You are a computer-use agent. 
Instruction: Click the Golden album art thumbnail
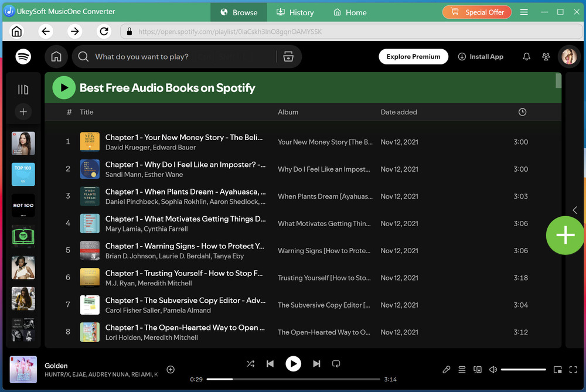pos(23,370)
